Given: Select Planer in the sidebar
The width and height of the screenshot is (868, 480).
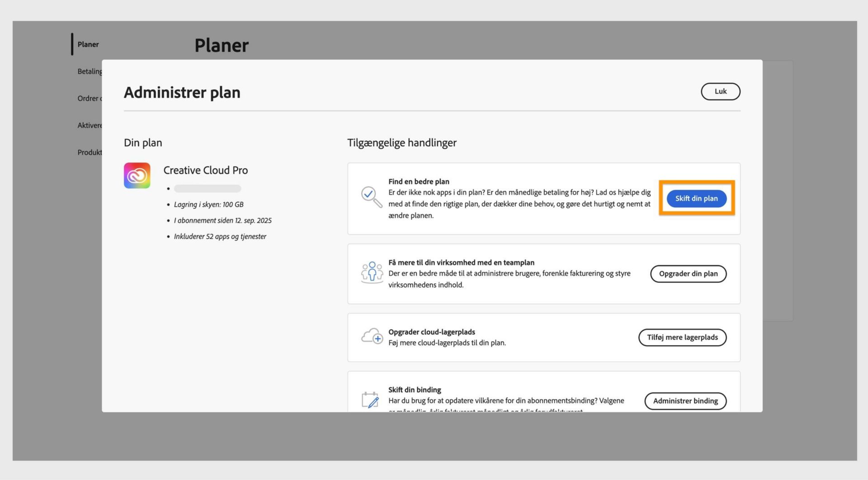Looking at the screenshot, I should (88, 44).
